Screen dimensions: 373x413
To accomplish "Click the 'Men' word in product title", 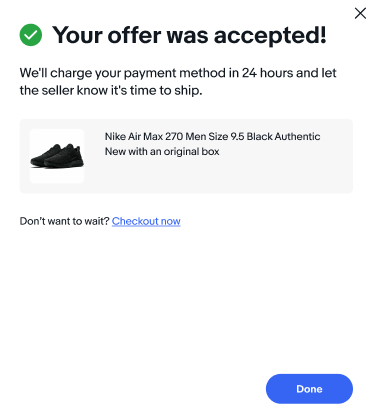I will click(195, 136).
